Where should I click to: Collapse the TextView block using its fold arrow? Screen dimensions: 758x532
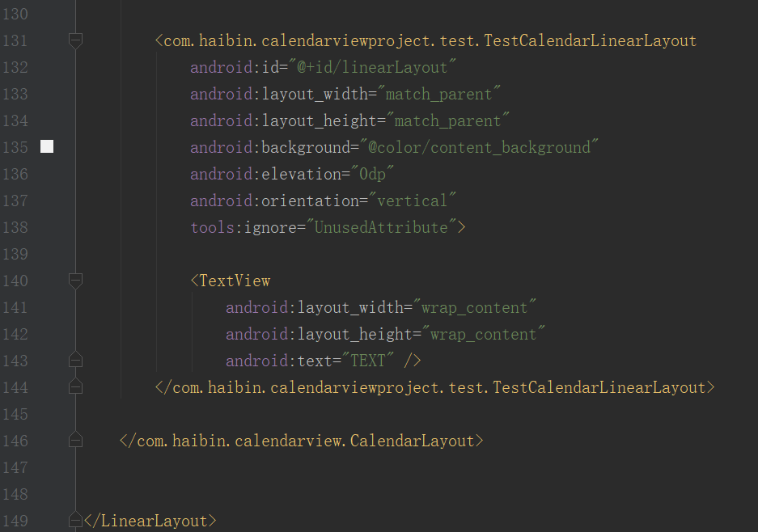point(75,281)
